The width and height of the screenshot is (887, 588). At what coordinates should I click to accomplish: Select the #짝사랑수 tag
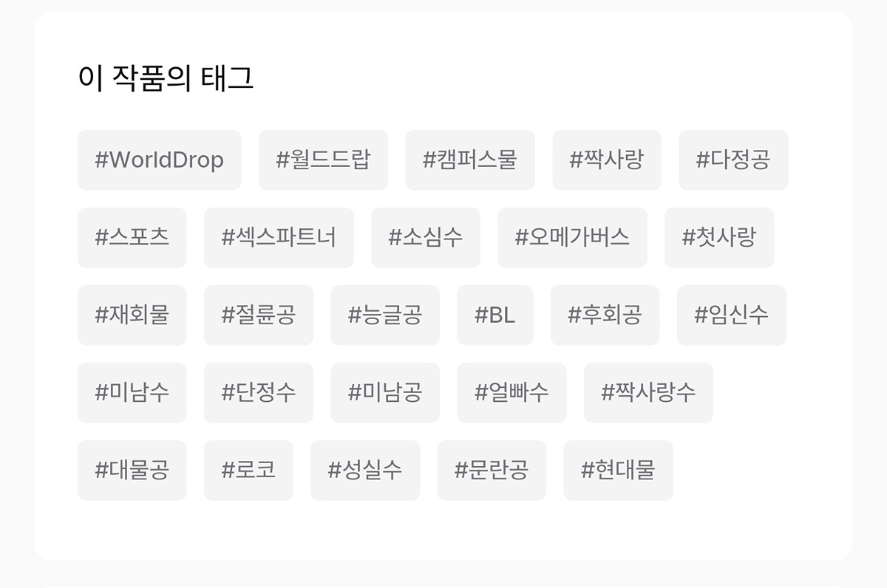[x=648, y=392]
